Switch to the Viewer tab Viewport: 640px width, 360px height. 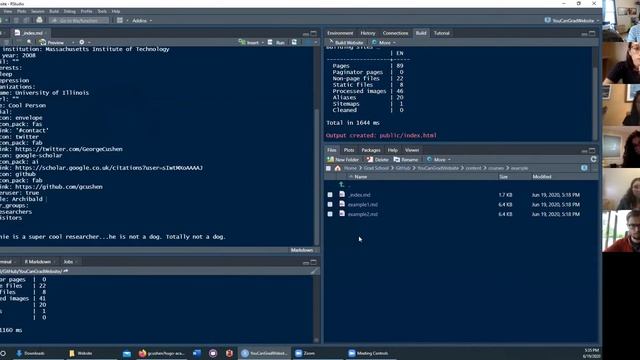pos(411,150)
